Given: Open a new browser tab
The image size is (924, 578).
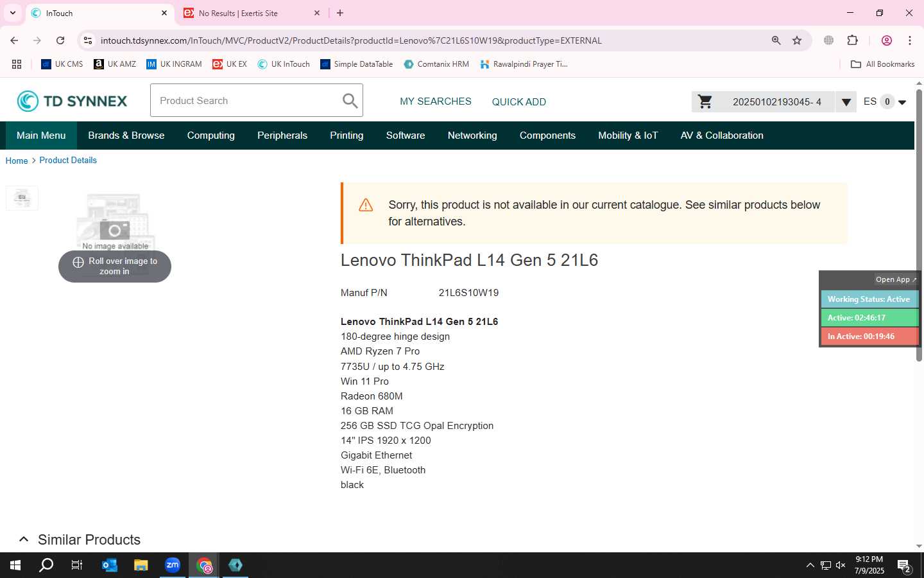Looking at the screenshot, I should point(340,13).
